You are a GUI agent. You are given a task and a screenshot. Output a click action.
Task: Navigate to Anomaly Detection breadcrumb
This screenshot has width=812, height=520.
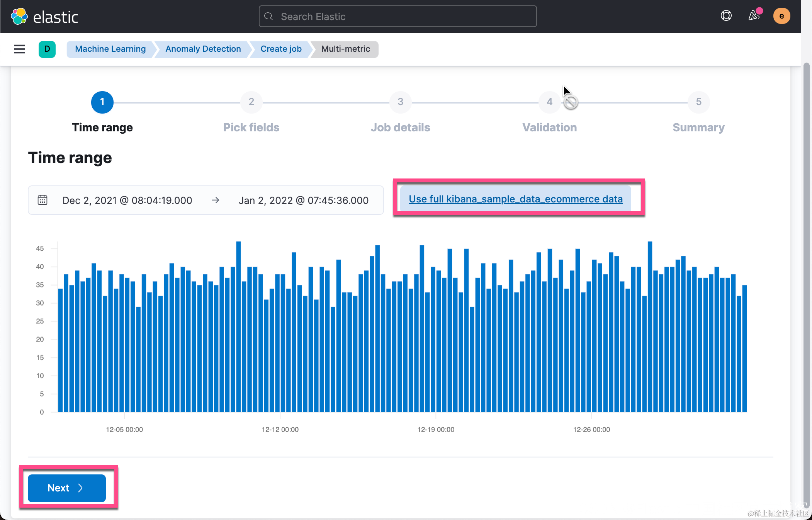click(x=203, y=49)
